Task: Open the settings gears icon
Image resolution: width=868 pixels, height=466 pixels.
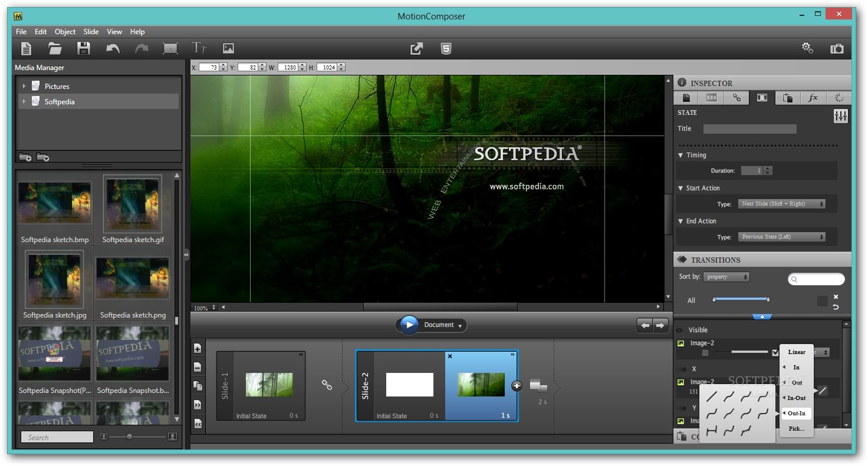Action: pyautogui.click(x=808, y=48)
